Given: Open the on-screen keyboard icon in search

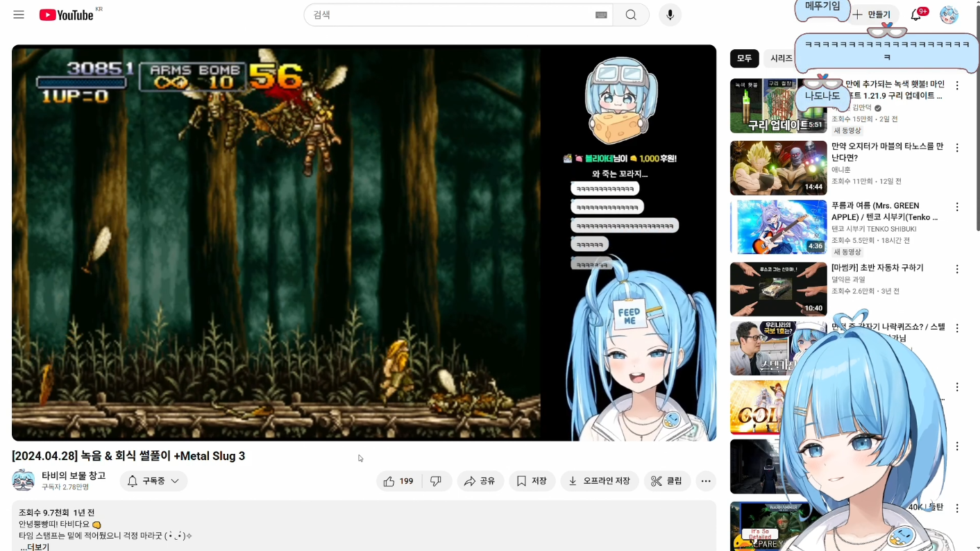Looking at the screenshot, I should coord(601,15).
